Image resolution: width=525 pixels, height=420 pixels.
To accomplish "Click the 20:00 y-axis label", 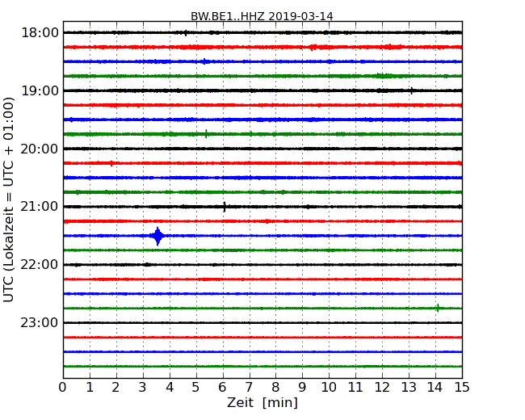I will click(x=40, y=149).
